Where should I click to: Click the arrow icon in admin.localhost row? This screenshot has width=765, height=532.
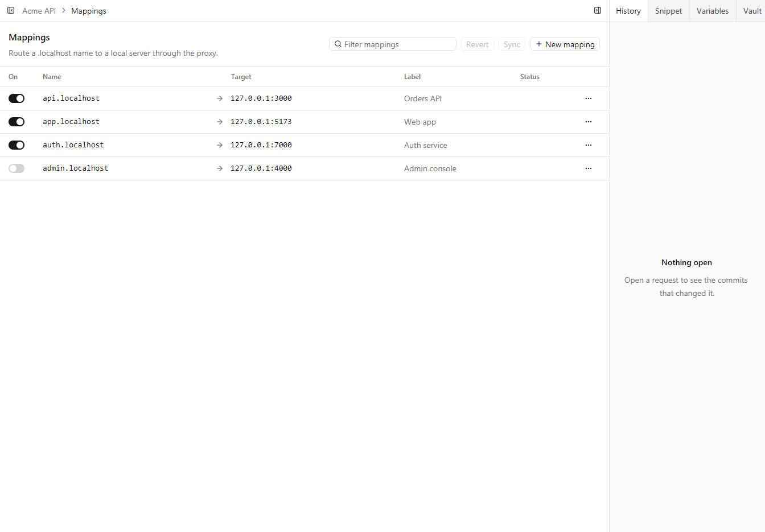(x=220, y=168)
